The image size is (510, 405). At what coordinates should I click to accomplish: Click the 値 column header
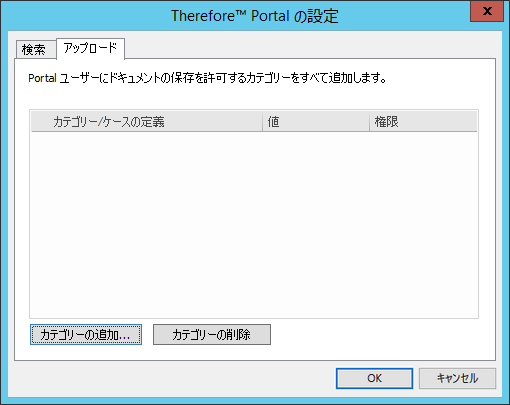coord(316,121)
